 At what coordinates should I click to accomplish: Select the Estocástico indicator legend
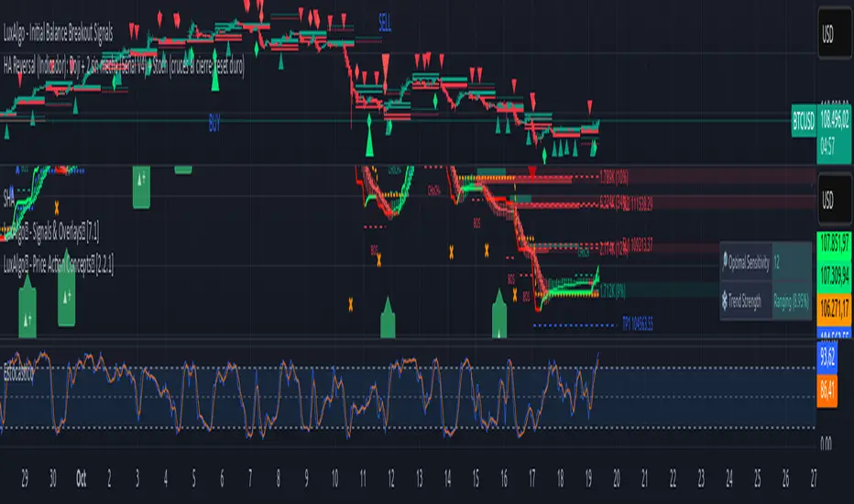[18, 375]
